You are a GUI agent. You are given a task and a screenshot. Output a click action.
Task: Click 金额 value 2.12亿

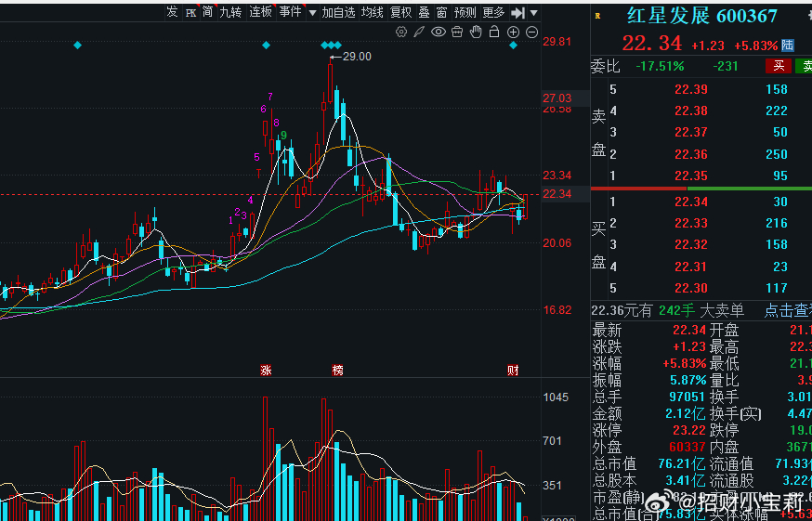point(686,414)
